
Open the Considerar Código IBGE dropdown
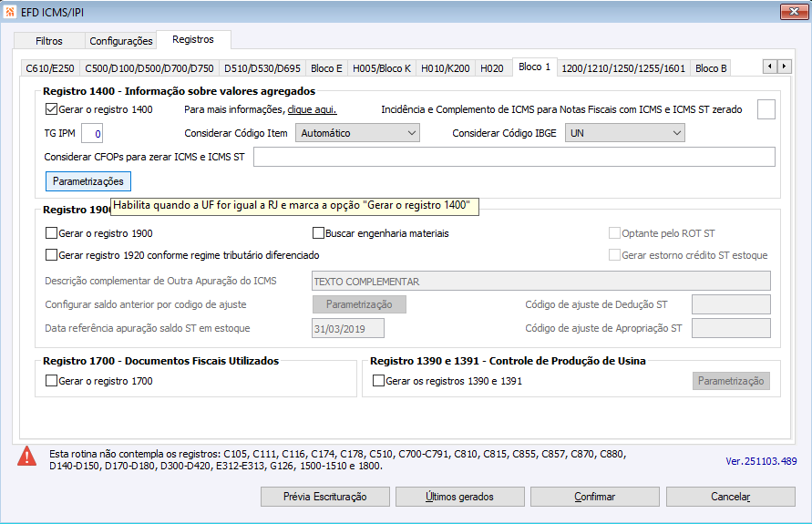[624, 133]
